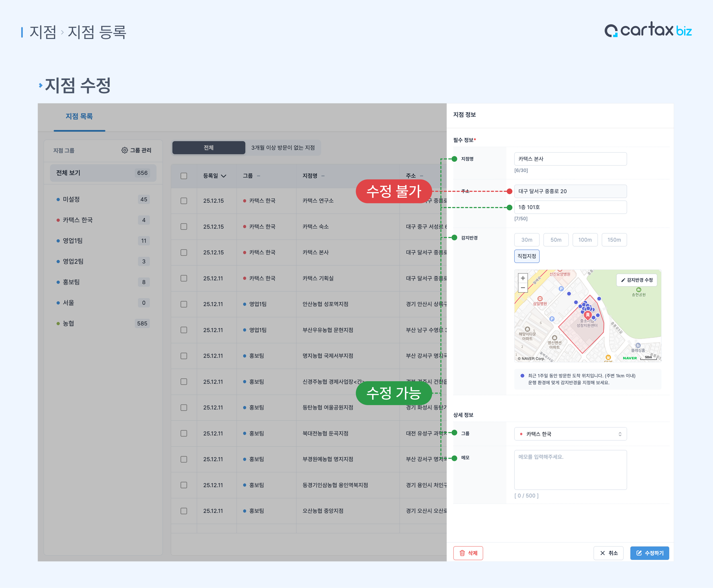713x588 pixels.
Task: Sort by 등록일 column arrow
Action: click(223, 176)
